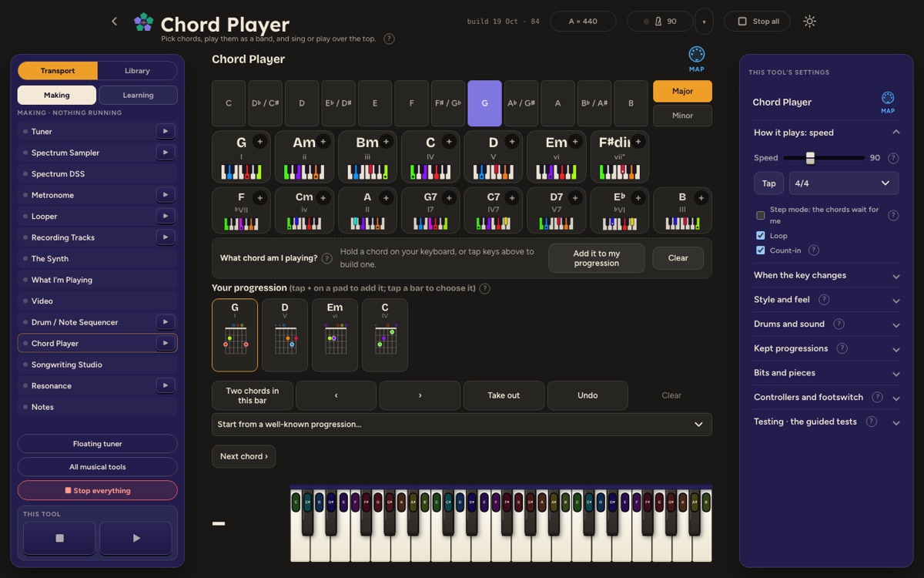This screenshot has width=924, height=578.
Task: Click the metronome tempo 90 button
Action: click(x=659, y=22)
